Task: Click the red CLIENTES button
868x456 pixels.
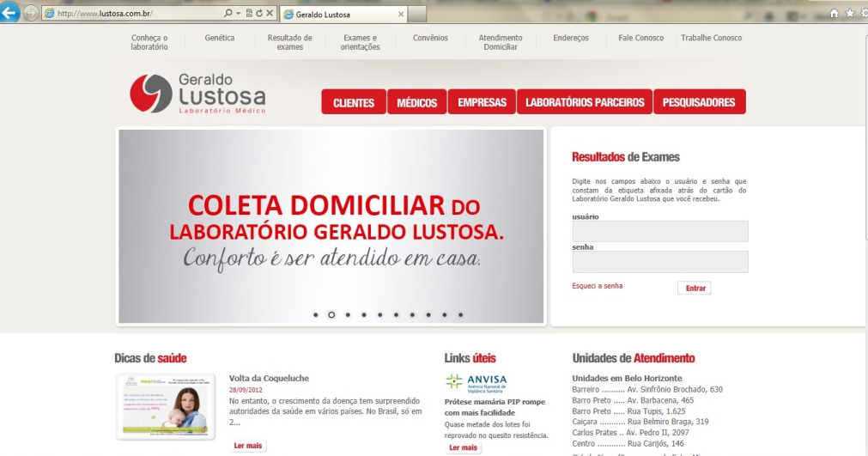Action: click(354, 102)
